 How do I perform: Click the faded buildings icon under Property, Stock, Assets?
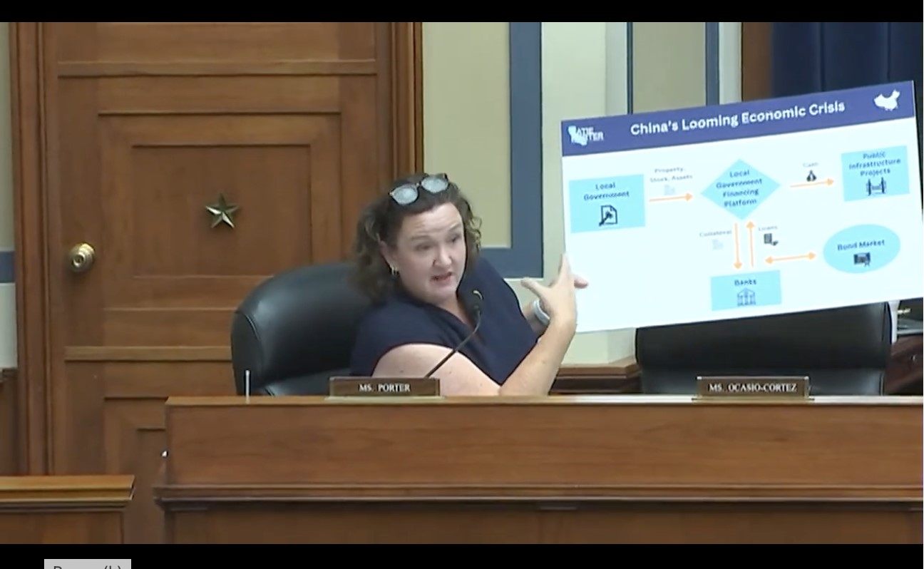669,190
